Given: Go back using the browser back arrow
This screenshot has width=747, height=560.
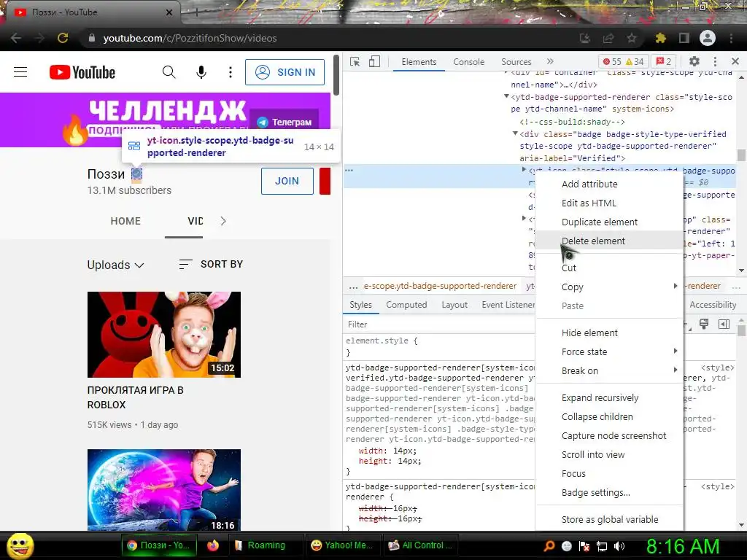Looking at the screenshot, I should [16, 38].
